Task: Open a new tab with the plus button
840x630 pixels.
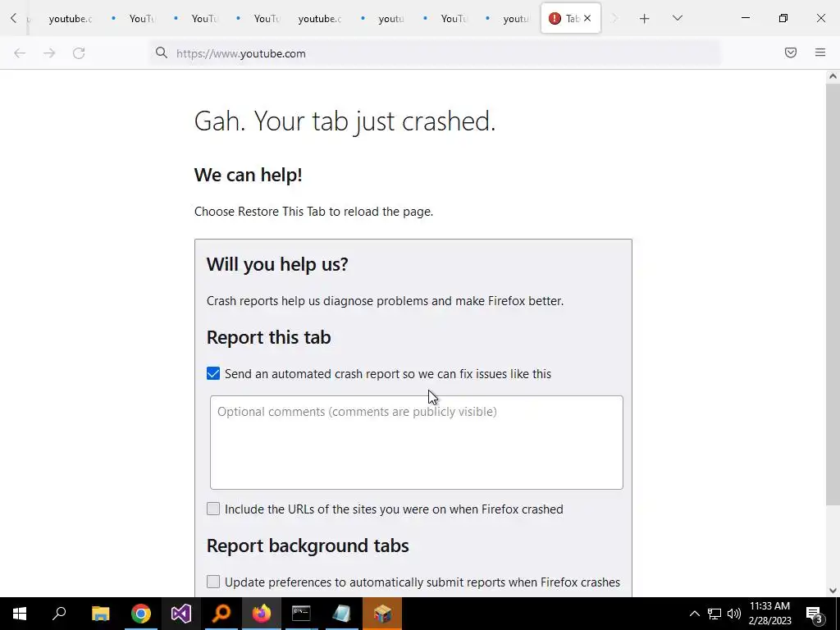Action: click(x=645, y=19)
